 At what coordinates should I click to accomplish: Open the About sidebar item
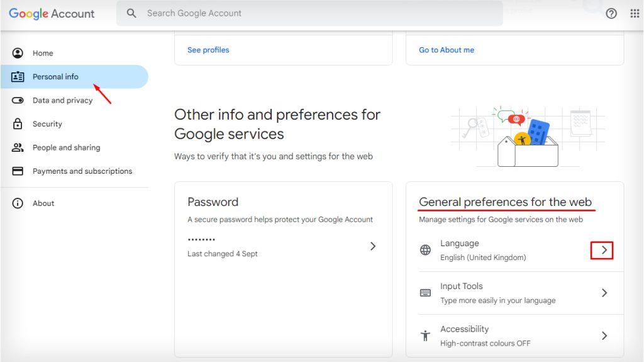tap(43, 203)
